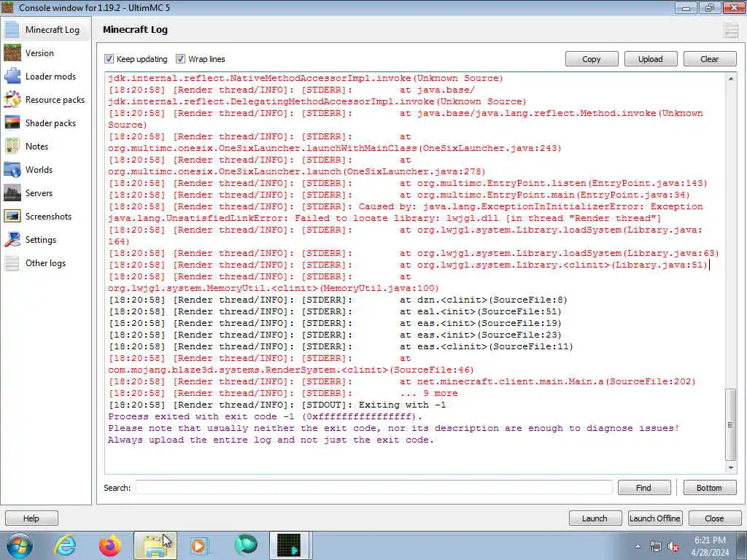Click the Minecraft block icon in title bar
This screenshot has height=560, width=747.
[x=7, y=7]
